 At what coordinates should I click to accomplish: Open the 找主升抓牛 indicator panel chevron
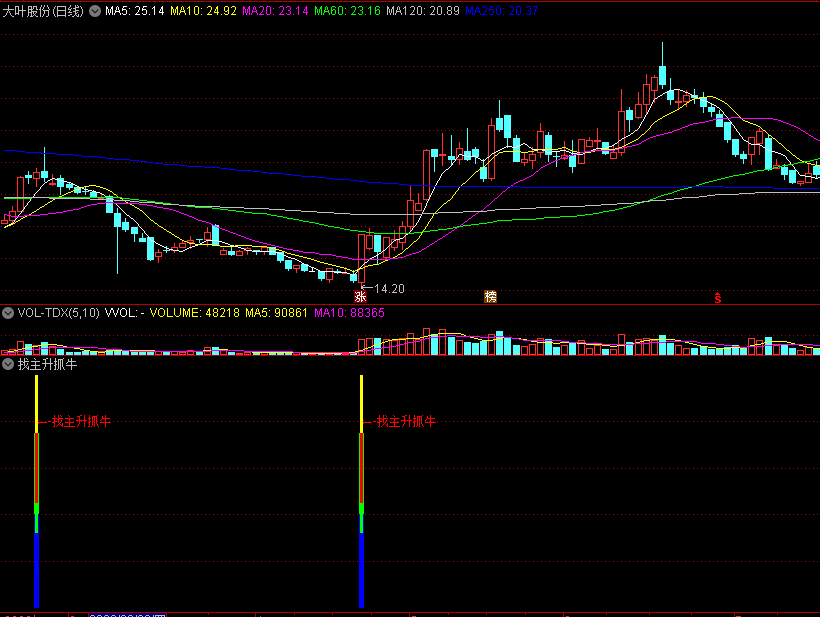pos(8,364)
